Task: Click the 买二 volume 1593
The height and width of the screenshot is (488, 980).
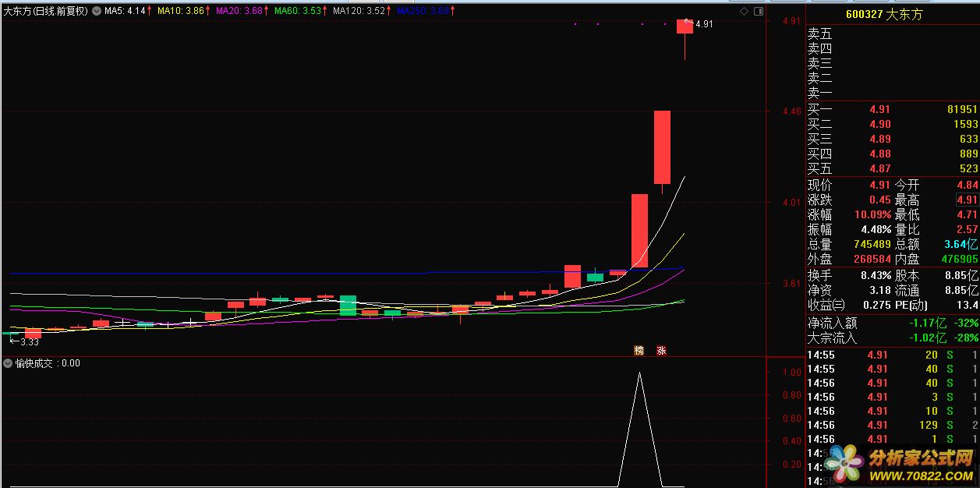Action: (965, 125)
